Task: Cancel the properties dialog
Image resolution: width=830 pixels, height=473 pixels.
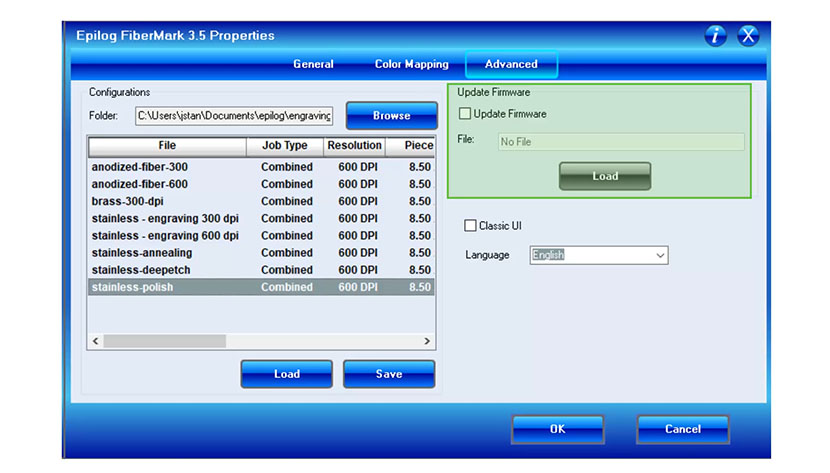Action: (682, 429)
